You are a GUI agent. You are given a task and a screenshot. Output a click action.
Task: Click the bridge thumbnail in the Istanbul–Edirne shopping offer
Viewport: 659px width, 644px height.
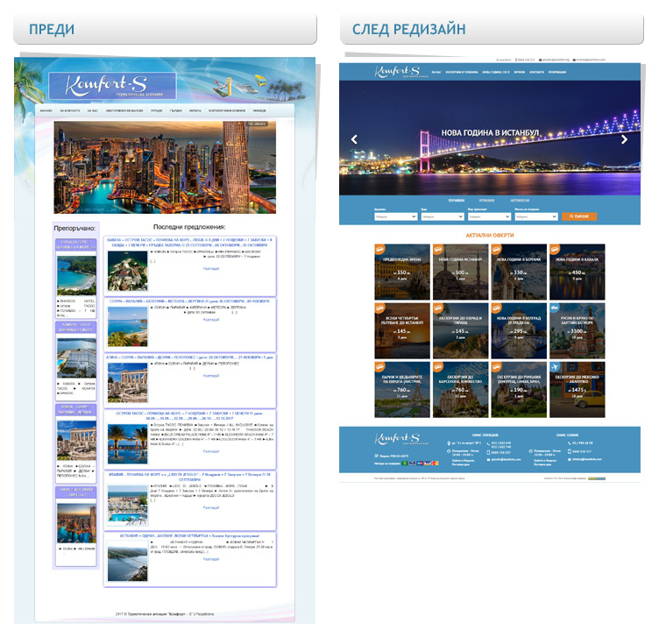tap(127, 561)
